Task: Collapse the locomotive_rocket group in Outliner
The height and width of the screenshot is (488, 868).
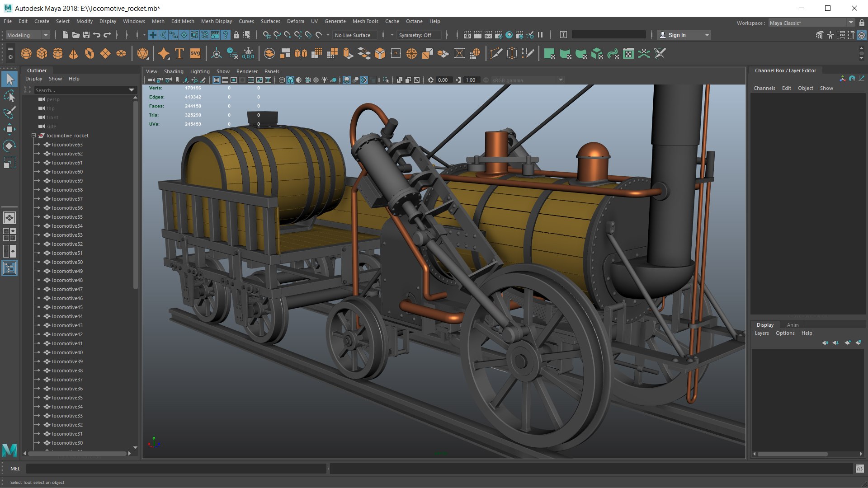Action: point(33,136)
